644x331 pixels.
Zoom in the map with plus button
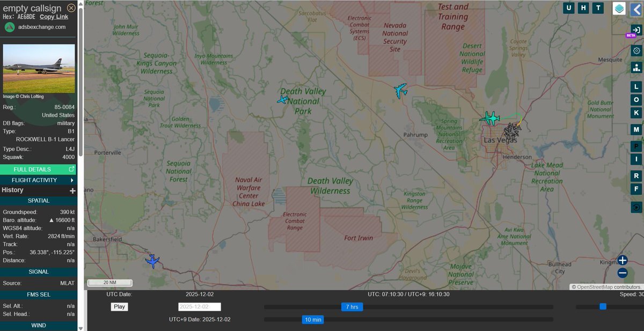(623, 260)
